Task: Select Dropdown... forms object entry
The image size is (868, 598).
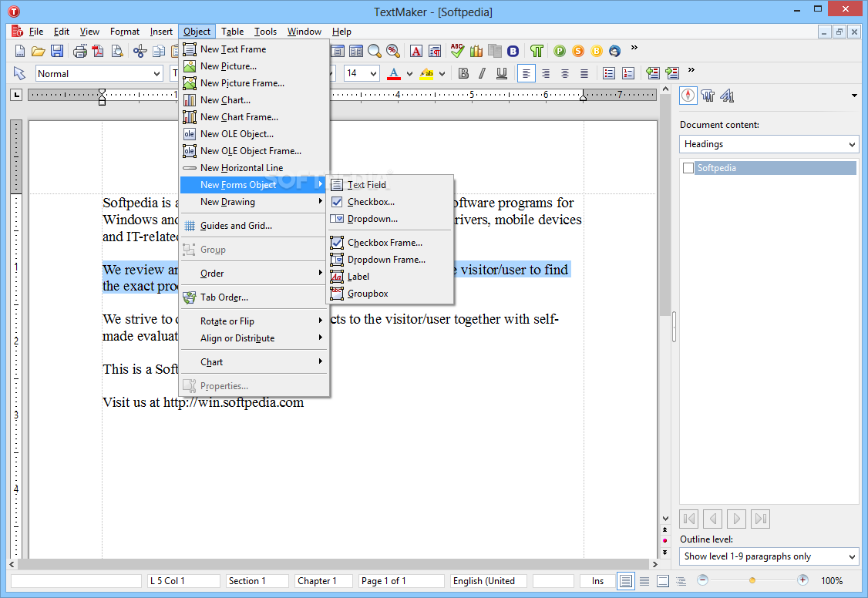Action: click(x=390, y=219)
